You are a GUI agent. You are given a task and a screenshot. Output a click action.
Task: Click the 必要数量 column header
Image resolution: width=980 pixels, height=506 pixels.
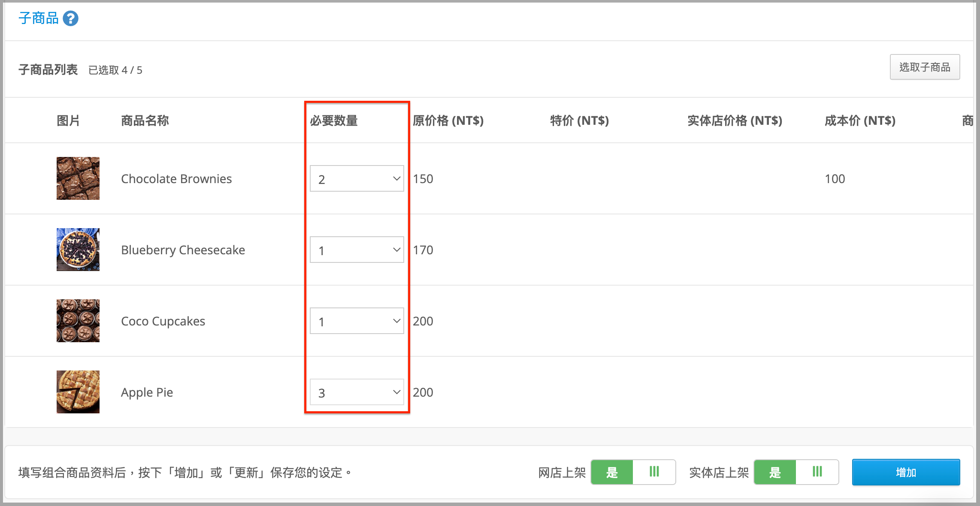[334, 120]
